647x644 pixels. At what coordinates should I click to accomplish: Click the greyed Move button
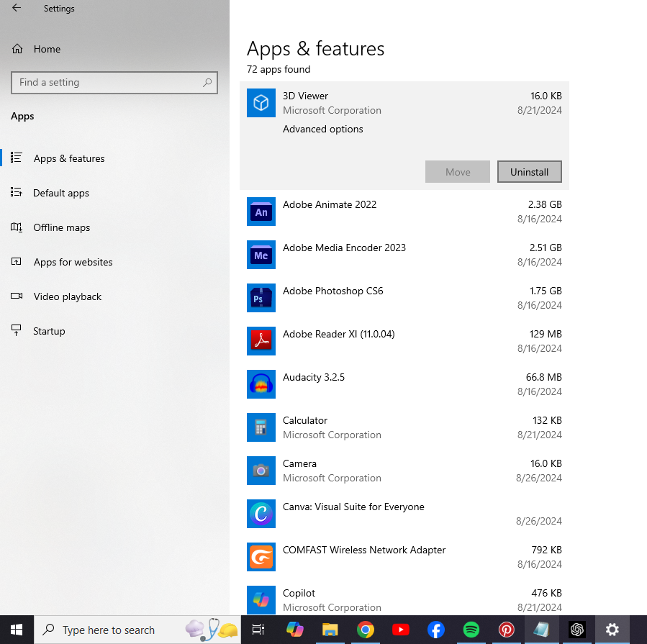[x=458, y=172]
